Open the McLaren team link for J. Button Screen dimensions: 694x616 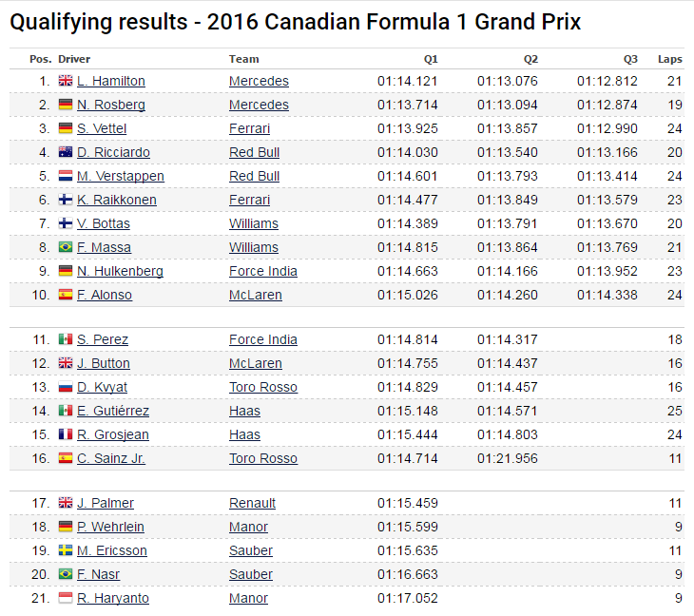(256, 363)
